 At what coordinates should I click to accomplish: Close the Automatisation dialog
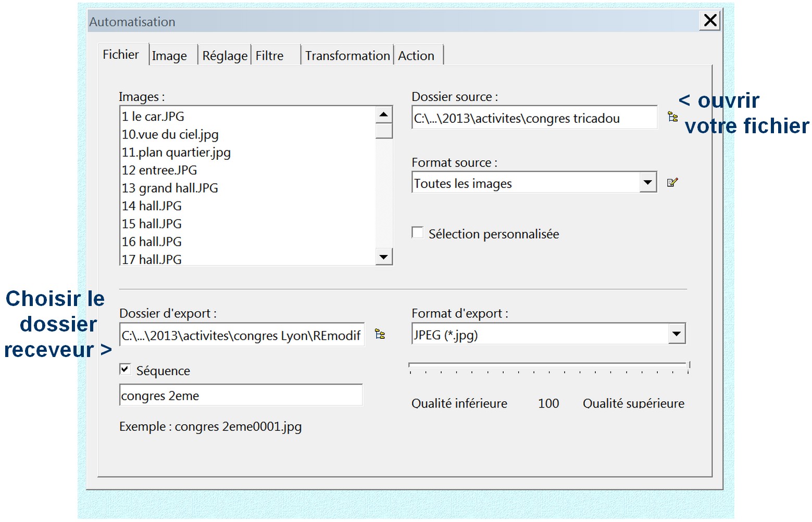[710, 21]
